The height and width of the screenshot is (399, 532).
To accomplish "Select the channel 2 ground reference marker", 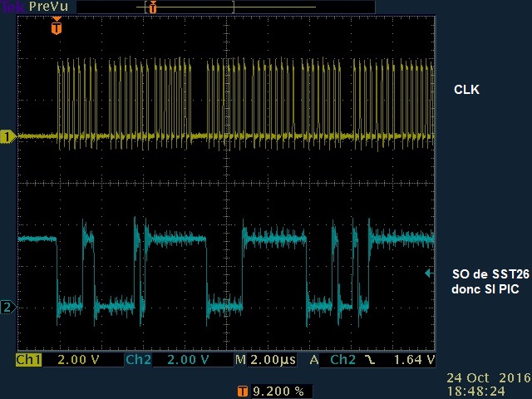I will tap(8, 308).
